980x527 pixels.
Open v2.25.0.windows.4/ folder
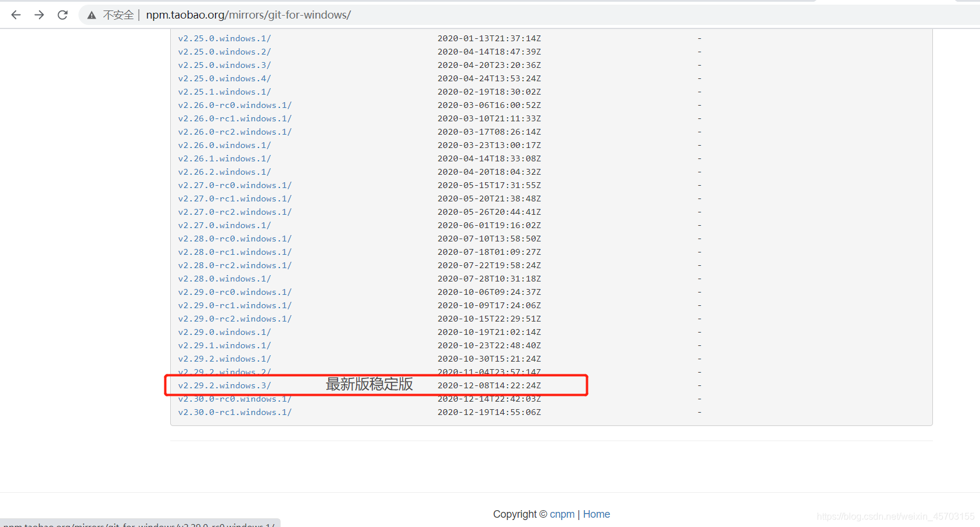tap(224, 78)
